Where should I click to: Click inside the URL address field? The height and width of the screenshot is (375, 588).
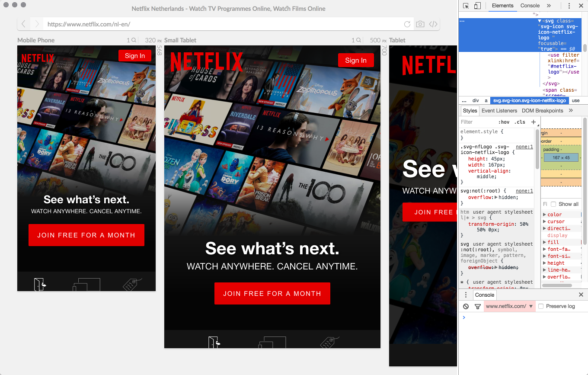tap(216, 24)
